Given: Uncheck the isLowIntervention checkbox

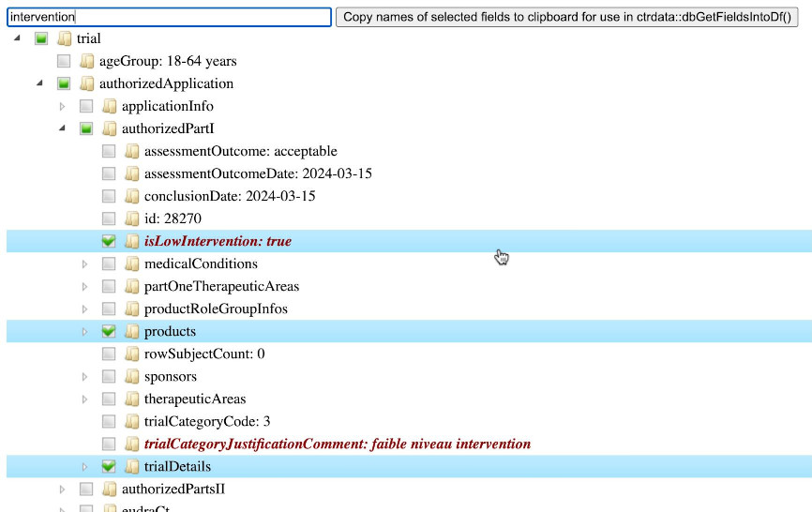Looking at the screenshot, I should (x=109, y=241).
